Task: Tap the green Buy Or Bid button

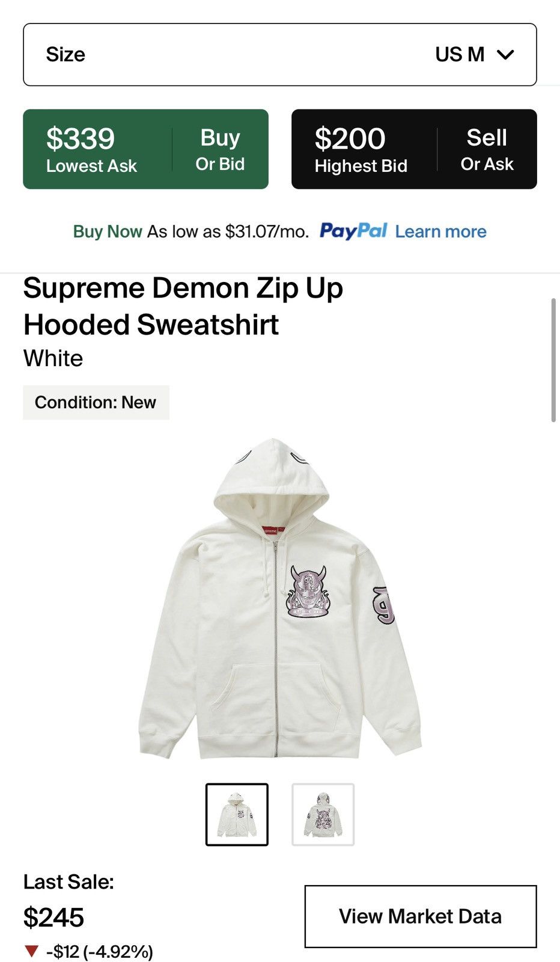Action: pos(220,149)
